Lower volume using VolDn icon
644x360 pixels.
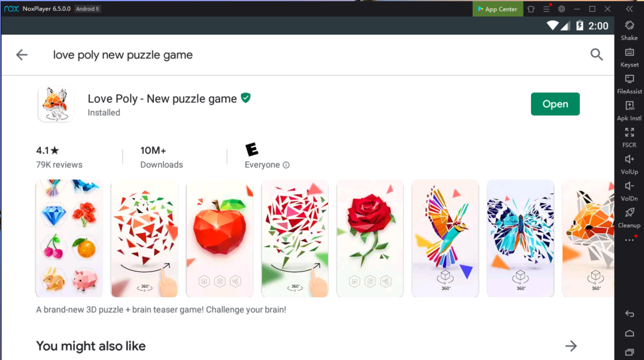pyautogui.click(x=629, y=191)
